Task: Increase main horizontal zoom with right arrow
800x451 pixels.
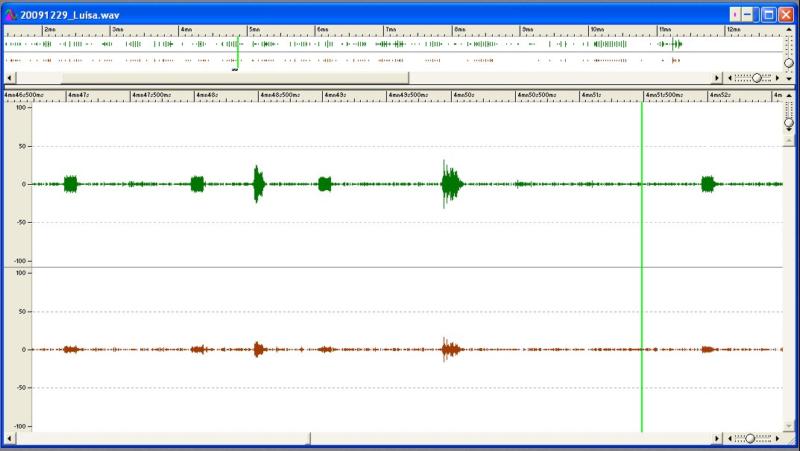Action: [778, 438]
